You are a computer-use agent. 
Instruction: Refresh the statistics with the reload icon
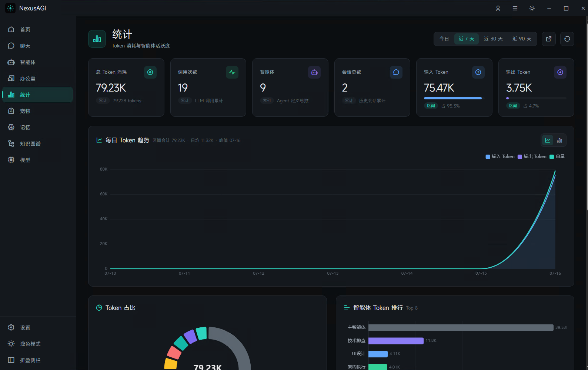pos(567,39)
